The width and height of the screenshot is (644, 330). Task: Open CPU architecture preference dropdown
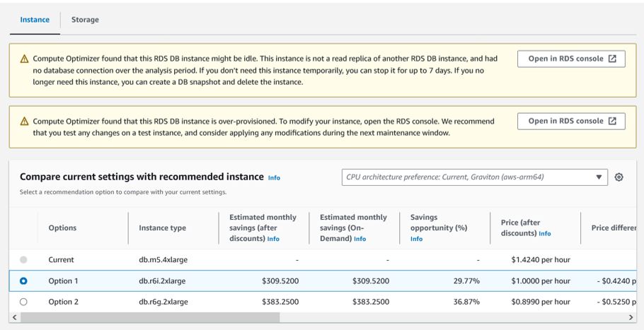pyautogui.click(x=474, y=177)
